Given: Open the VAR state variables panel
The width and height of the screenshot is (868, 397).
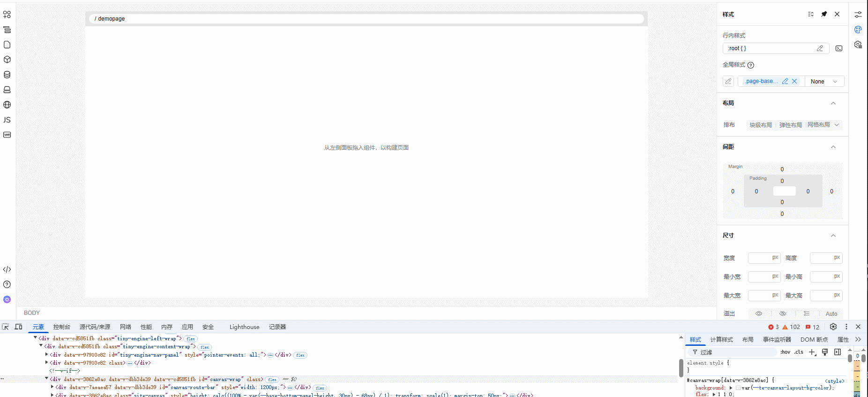Looking at the screenshot, I should point(7,135).
